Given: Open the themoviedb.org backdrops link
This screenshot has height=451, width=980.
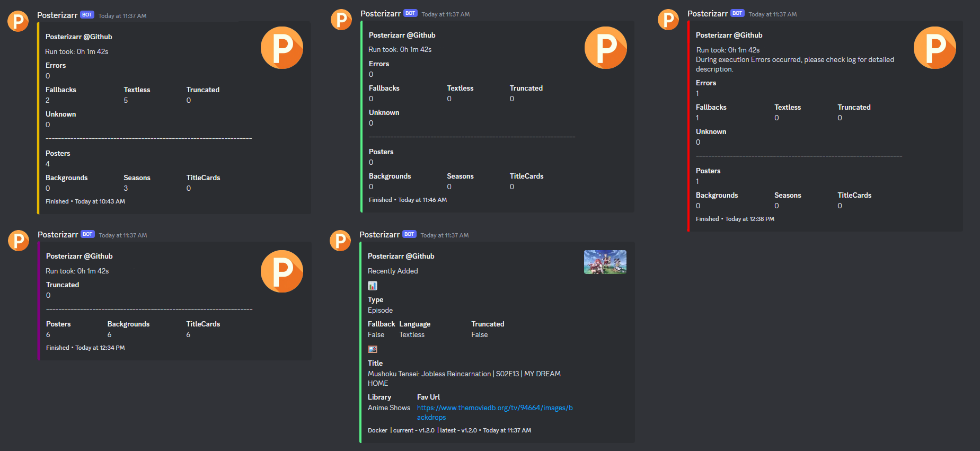Looking at the screenshot, I should (x=495, y=408).
